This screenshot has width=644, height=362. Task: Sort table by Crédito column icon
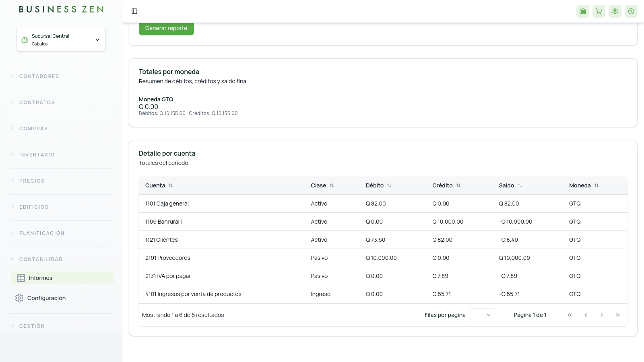pyautogui.click(x=458, y=185)
